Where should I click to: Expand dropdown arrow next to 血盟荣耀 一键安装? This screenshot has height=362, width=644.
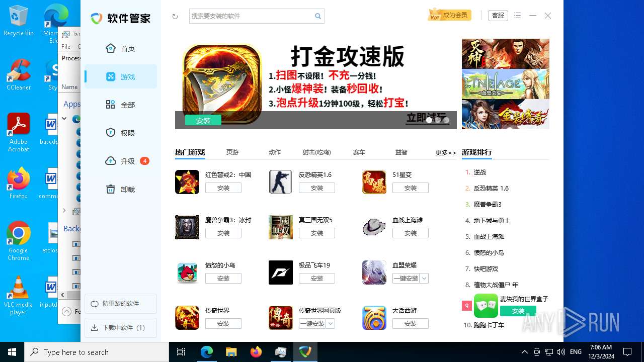pos(424,279)
